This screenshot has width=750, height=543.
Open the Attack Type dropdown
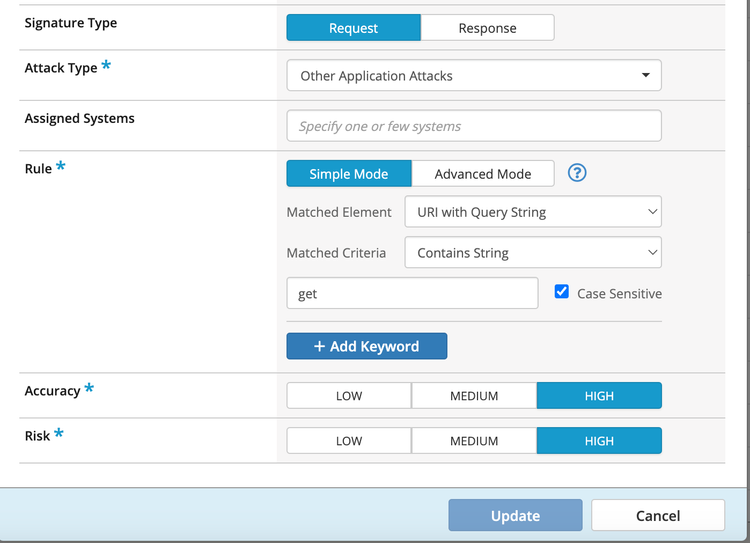pos(473,76)
